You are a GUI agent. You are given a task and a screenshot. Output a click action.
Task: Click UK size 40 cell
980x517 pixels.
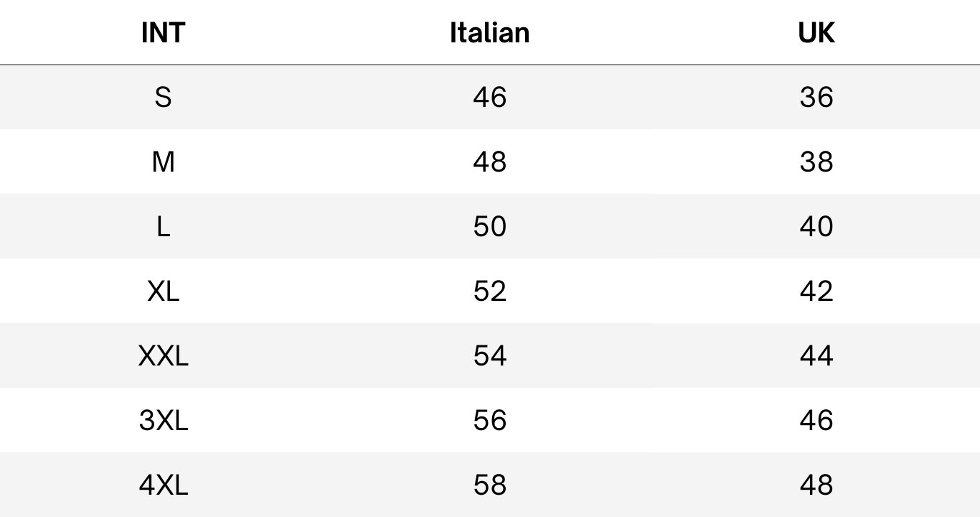click(x=816, y=227)
